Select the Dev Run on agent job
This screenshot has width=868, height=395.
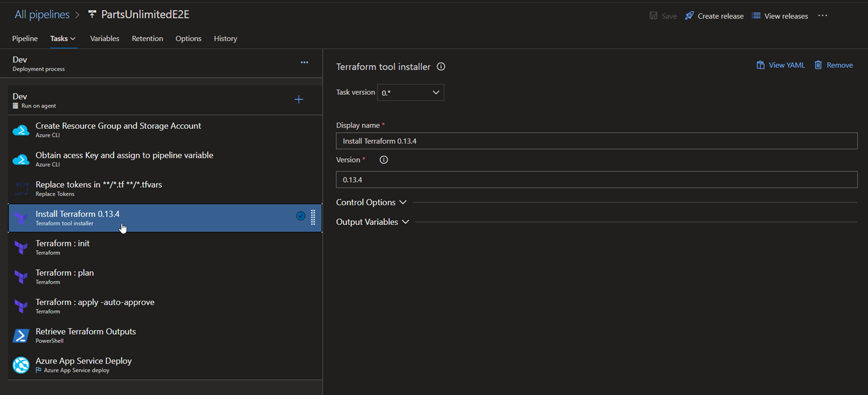coord(165,100)
